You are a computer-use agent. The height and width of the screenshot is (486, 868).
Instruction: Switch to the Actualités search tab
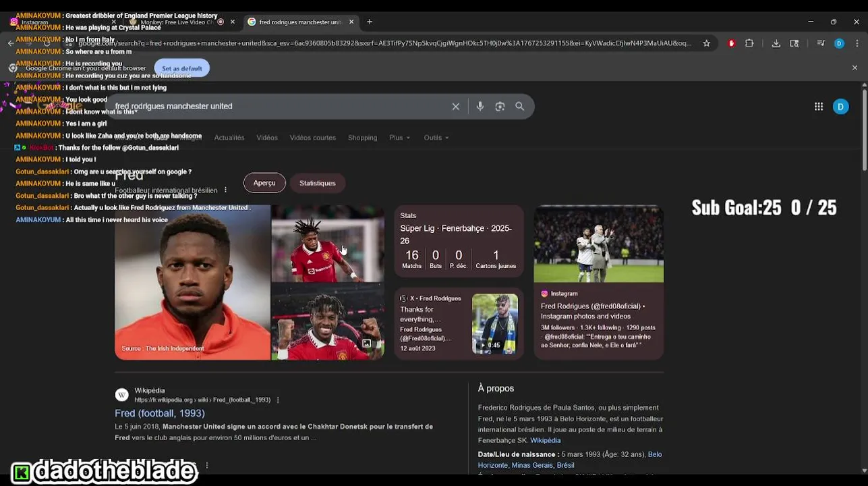(x=229, y=138)
